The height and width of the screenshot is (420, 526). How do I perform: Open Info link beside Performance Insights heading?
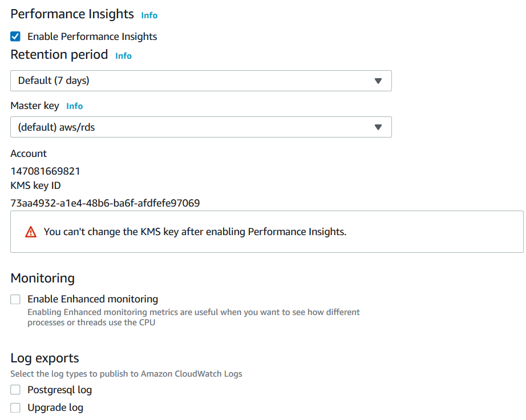click(149, 15)
